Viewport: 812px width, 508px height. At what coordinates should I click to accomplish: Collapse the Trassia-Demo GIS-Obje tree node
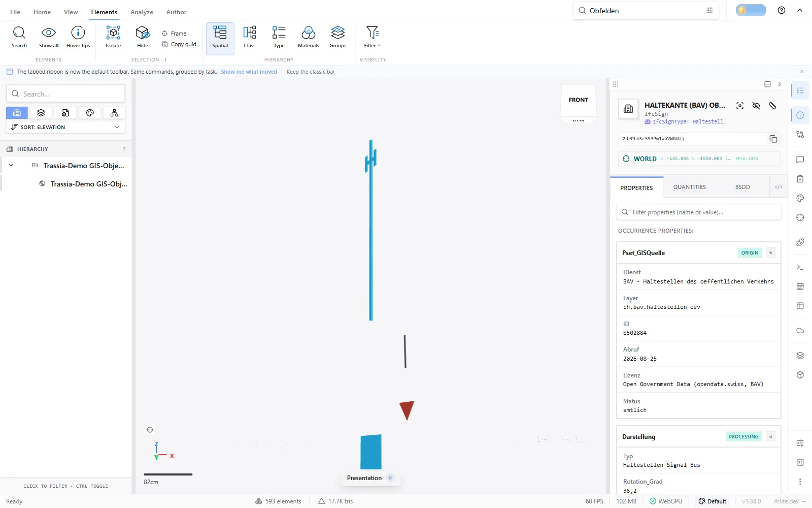[11, 165]
